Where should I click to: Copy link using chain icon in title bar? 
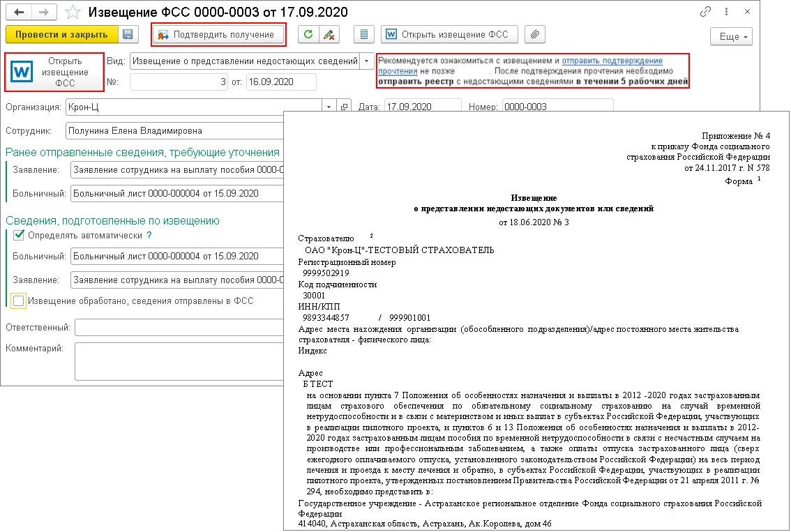click(706, 13)
